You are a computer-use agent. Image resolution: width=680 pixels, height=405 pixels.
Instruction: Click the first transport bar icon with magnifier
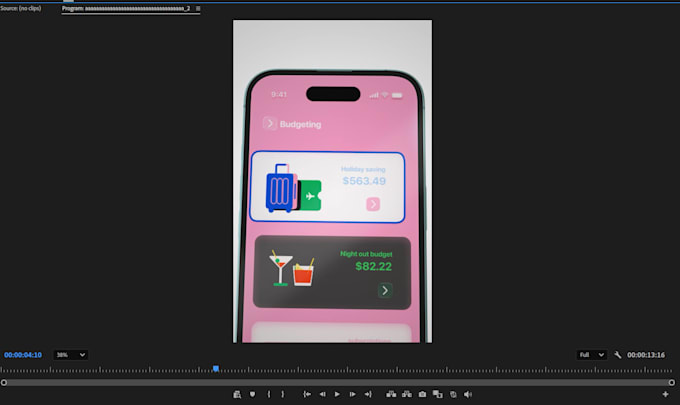pos(237,394)
